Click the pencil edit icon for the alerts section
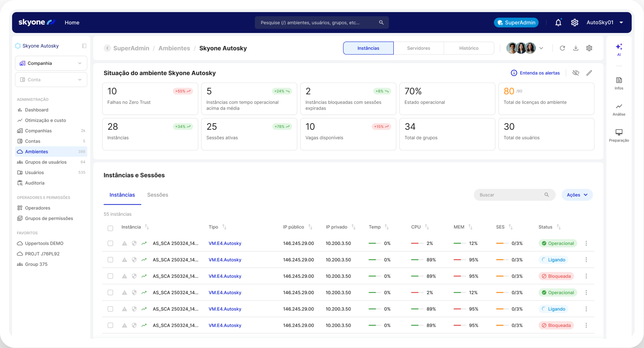Screen dimensions: 644x348 pos(589,73)
